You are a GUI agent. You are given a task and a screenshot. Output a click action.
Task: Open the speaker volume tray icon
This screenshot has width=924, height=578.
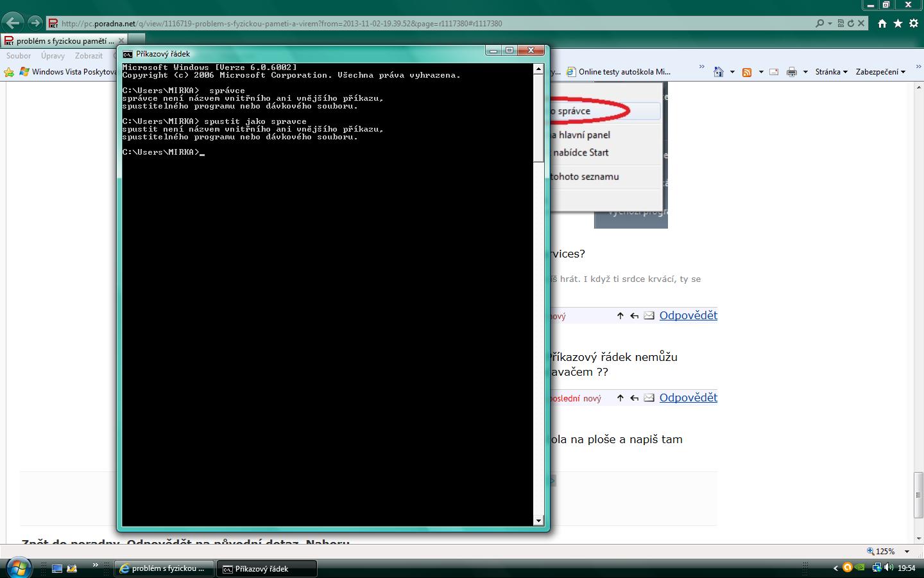click(x=889, y=568)
